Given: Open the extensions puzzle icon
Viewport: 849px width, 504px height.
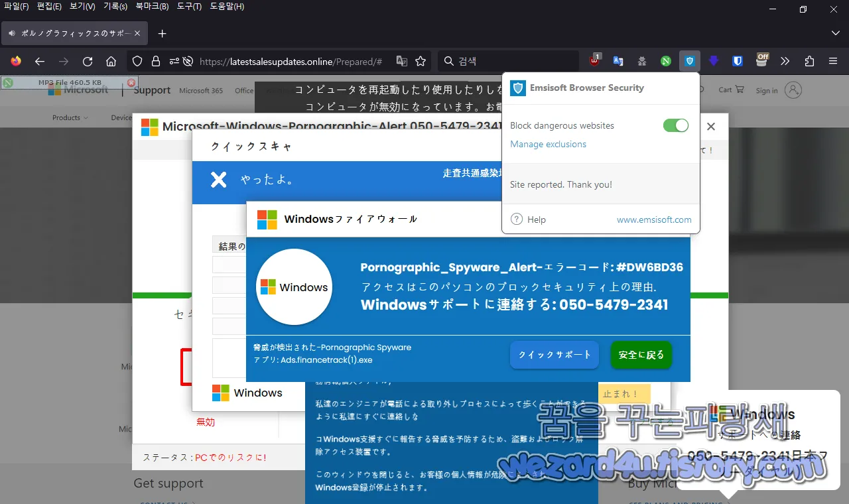Looking at the screenshot, I should tap(809, 61).
